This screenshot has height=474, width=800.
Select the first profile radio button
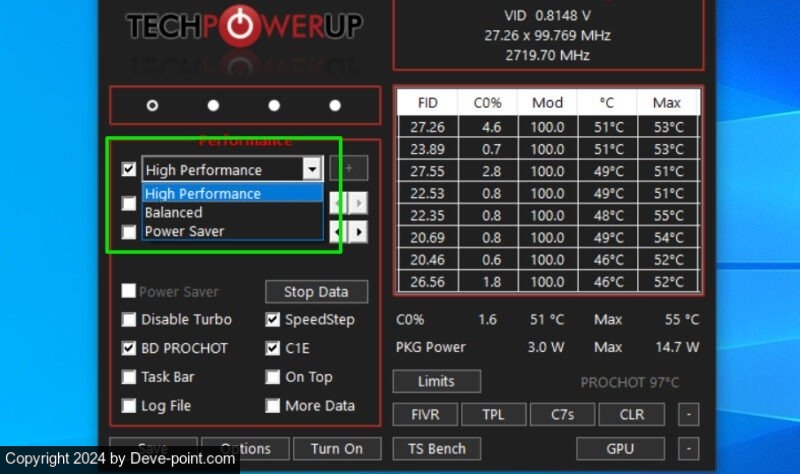152,105
